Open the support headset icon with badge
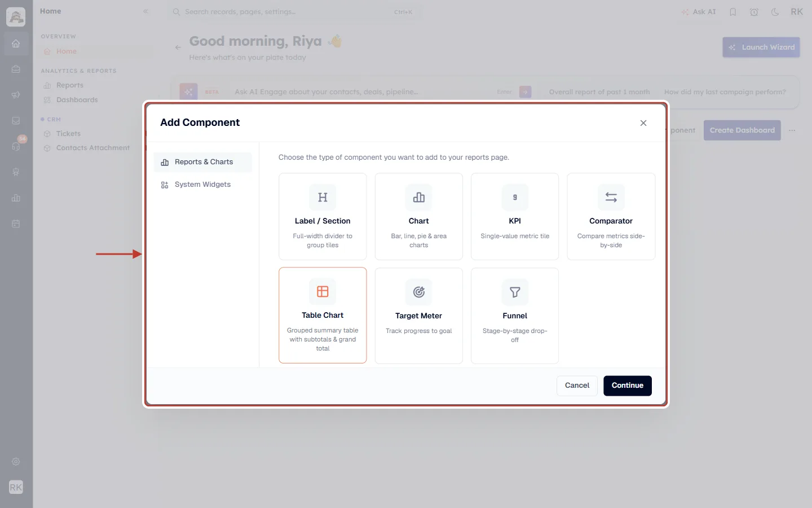The height and width of the screenshot is (508, 812). pyautogui.click(x=16, y=146)
